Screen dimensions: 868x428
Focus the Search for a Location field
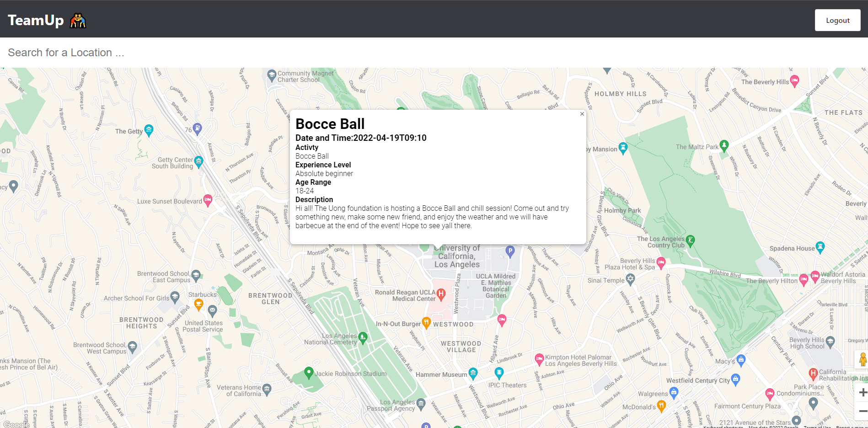tap(434, 53)
